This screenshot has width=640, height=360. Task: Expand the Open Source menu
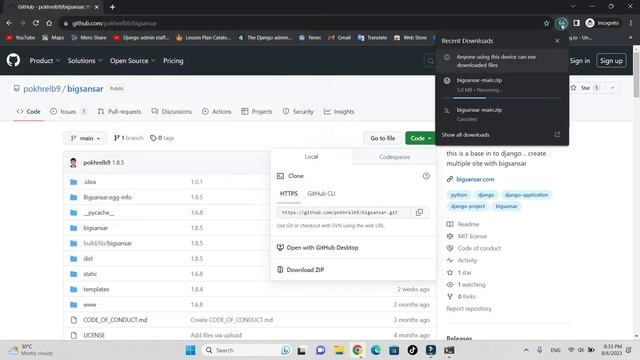coord(132,60)
